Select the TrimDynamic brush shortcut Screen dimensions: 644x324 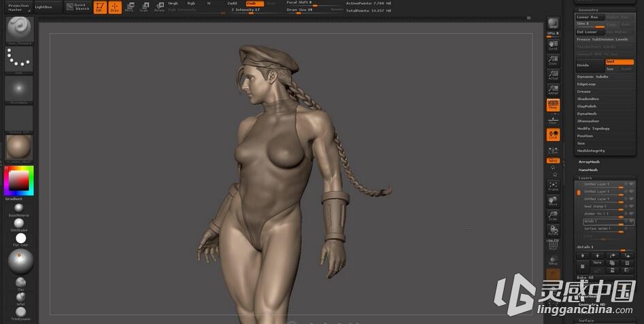(20, 313)
